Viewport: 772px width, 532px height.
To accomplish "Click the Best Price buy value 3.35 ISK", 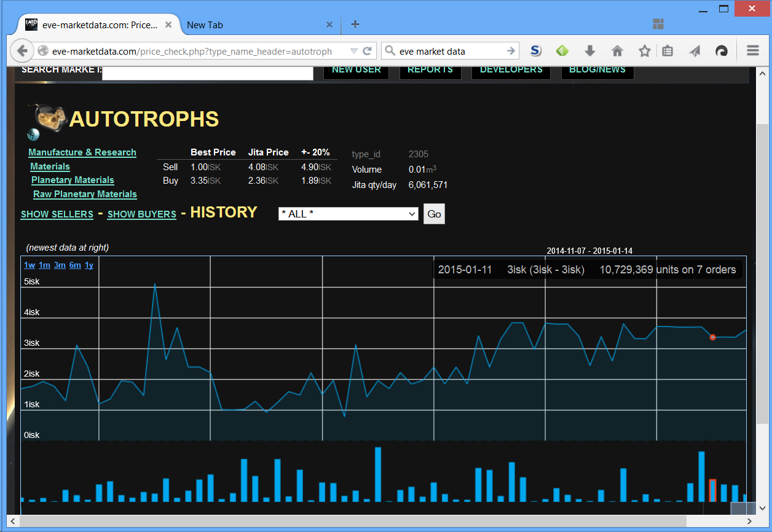I will (205, 181).
